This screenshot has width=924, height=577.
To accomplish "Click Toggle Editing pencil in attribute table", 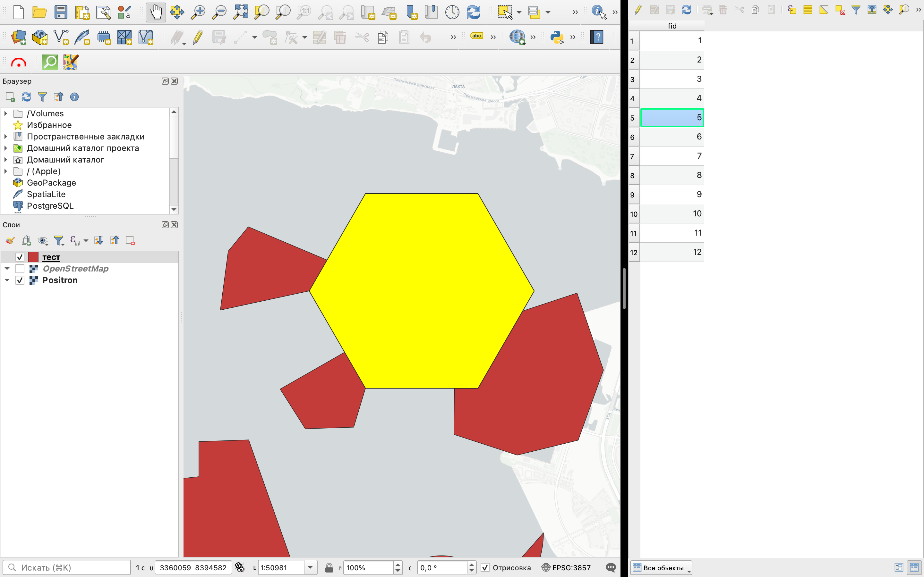I will tap(637, 10).
